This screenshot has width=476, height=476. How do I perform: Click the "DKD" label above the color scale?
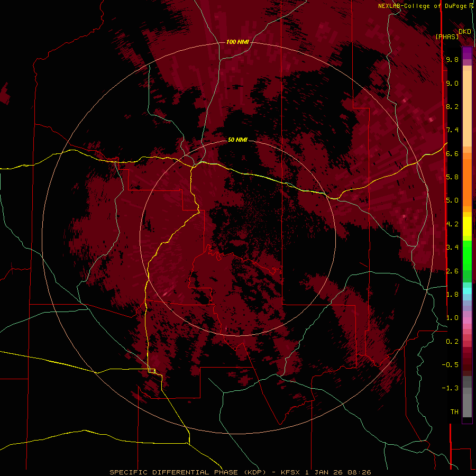point(464,32)
